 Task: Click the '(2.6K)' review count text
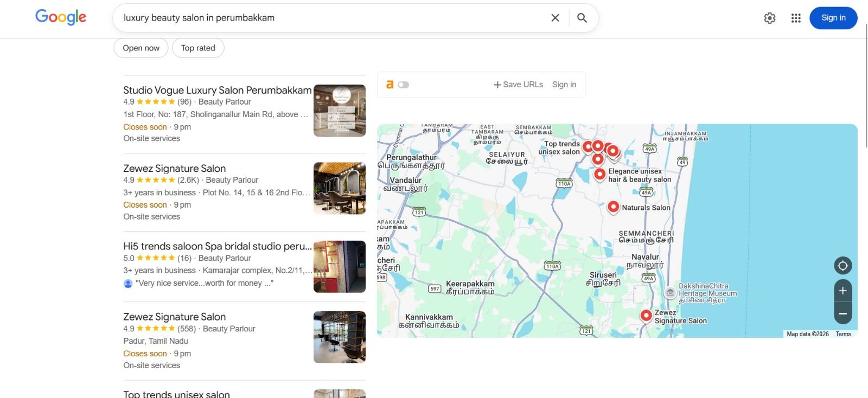point(188,180)
